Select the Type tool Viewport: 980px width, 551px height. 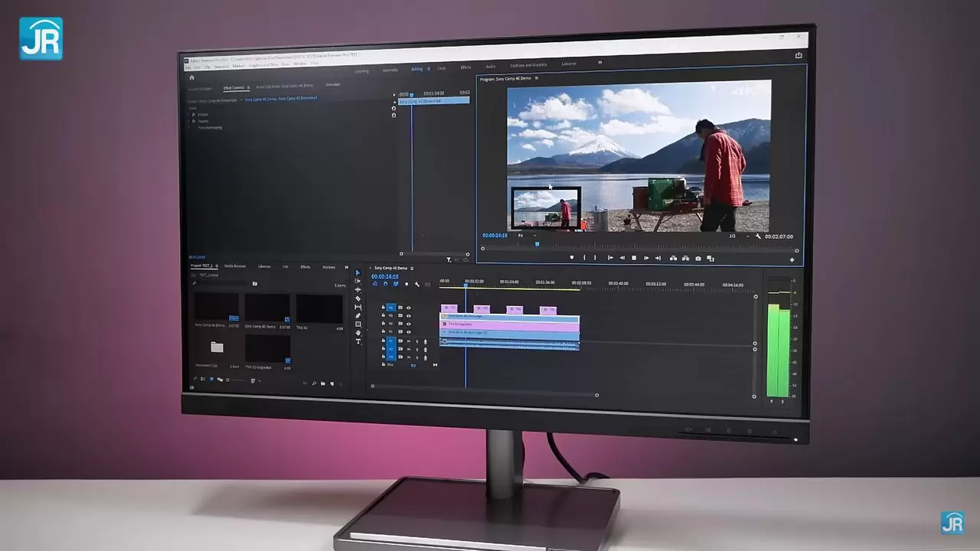pyautogui.click(x=358, y=341)
